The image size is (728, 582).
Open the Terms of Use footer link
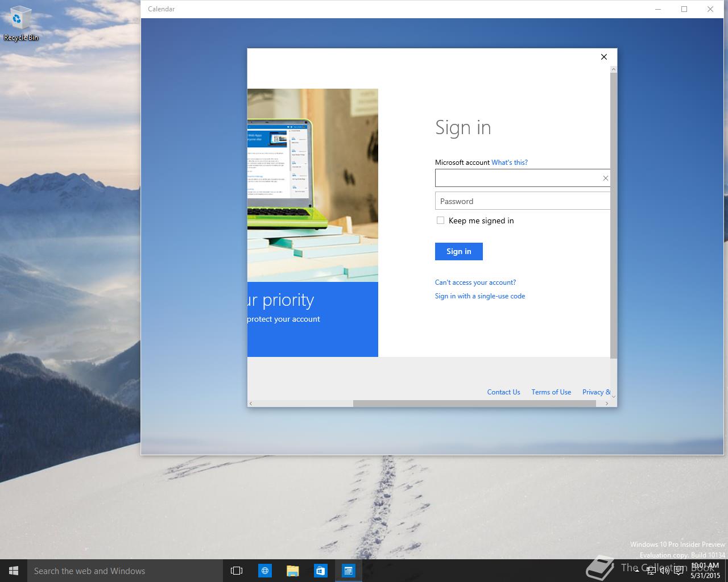(551, 392)
